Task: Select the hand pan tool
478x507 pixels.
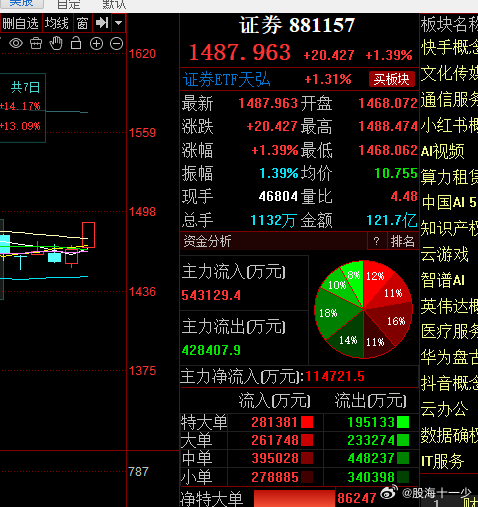Action: pos(56,43)
